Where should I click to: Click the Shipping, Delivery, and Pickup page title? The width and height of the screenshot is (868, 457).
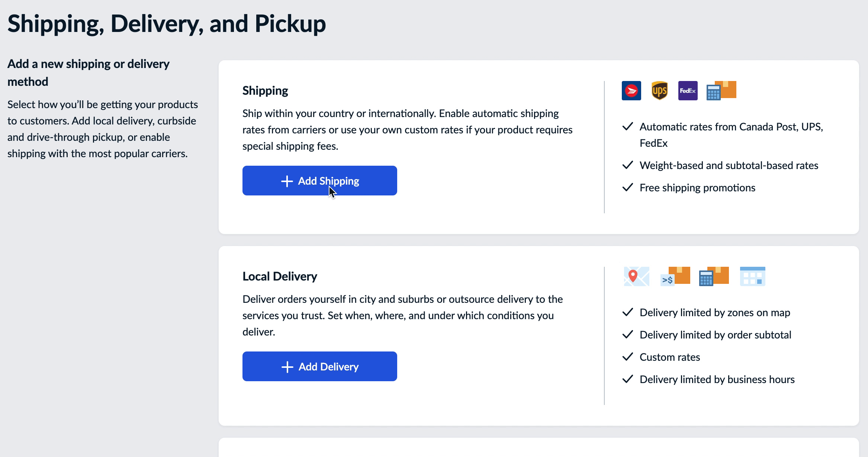167,24
